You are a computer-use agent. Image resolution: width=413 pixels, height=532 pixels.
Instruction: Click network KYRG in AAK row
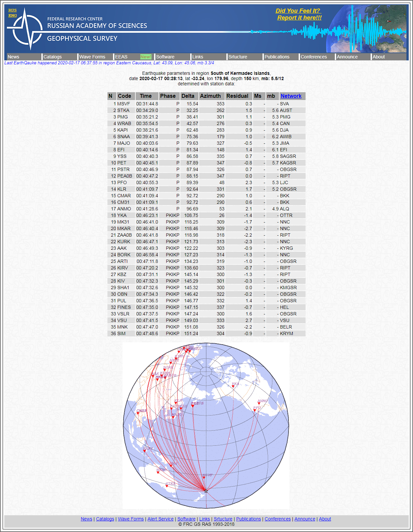(x=287, y=248)
